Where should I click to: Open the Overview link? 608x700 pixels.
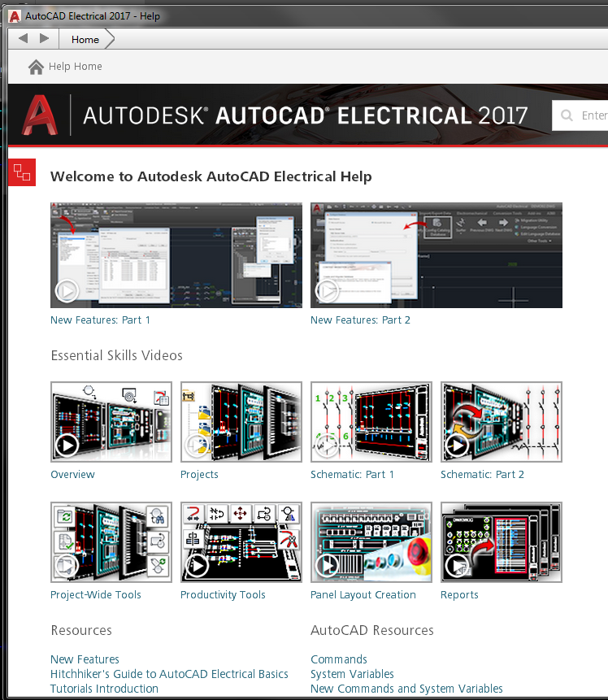(x=73, y=475)
